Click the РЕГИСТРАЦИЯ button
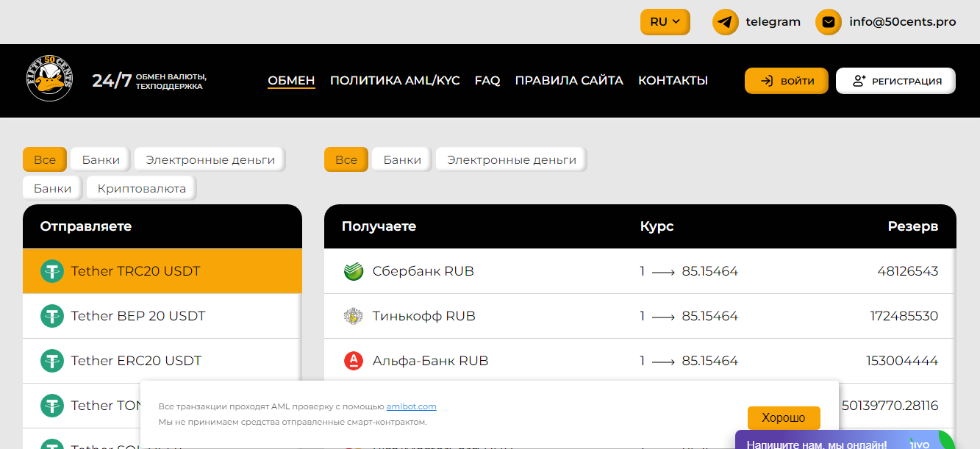Screen dimensions: 980x449 click(x=895, y=81)
